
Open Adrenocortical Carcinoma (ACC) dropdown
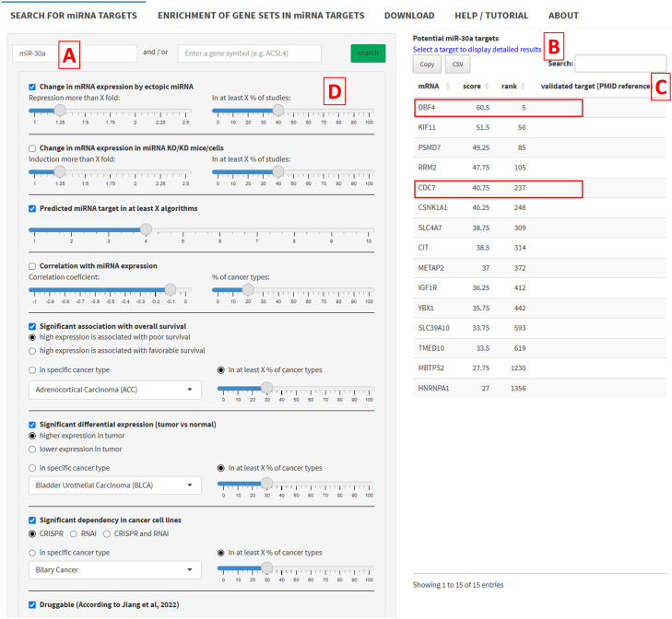[115, 390]
